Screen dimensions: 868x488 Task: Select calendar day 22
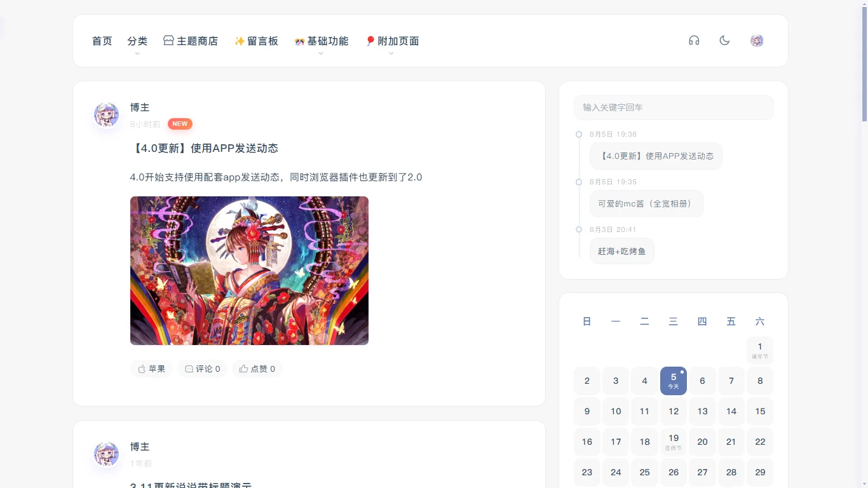760,442
